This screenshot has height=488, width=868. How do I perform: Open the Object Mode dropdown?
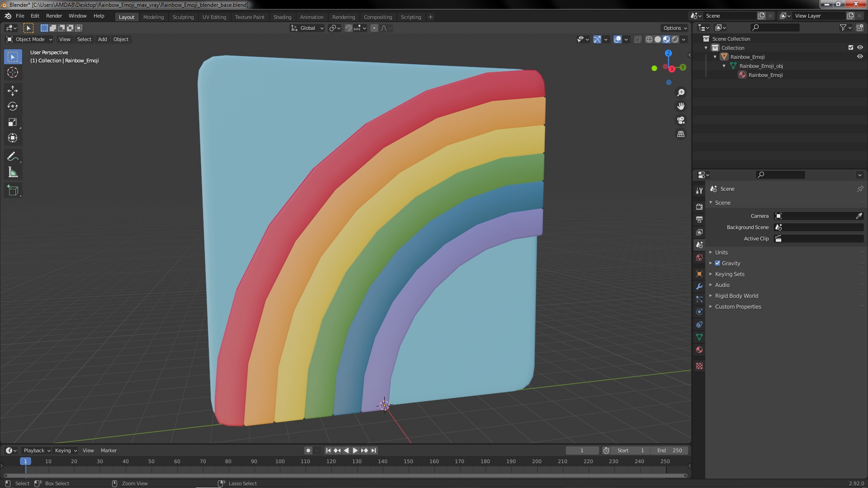tap(30, 39)
